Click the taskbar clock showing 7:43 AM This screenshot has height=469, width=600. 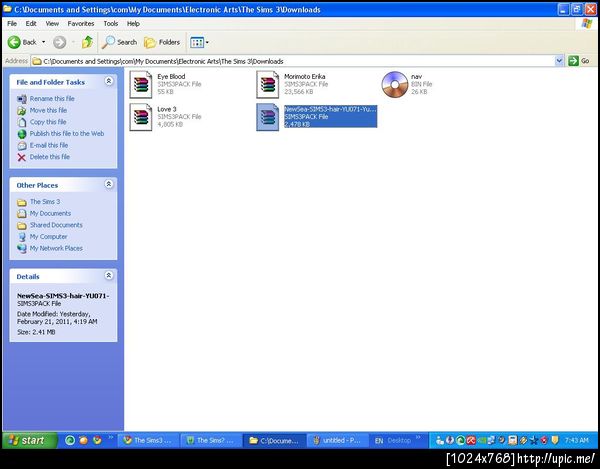click(x=577, y=440)
